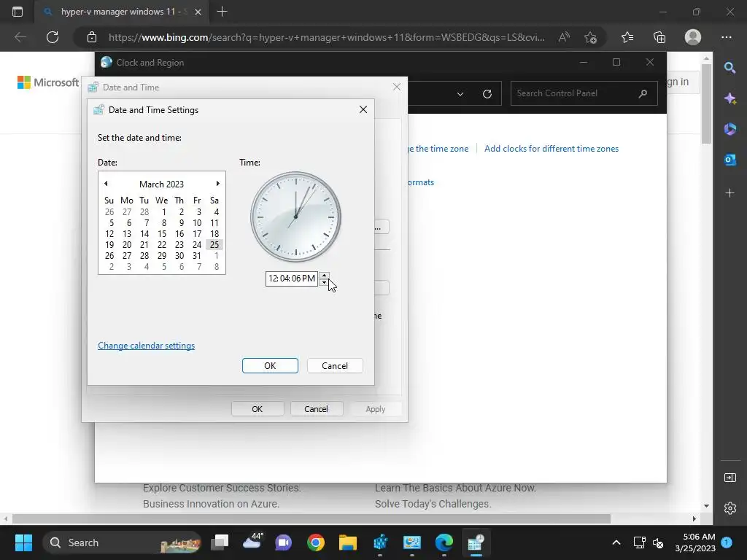Decrease time with down spinner arrow

click(324, 282)
